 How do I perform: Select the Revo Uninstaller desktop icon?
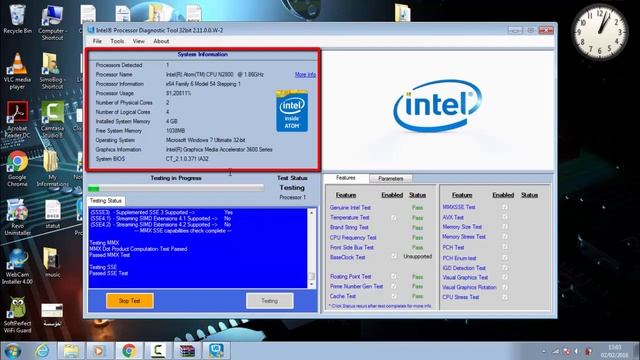[17, 217]
